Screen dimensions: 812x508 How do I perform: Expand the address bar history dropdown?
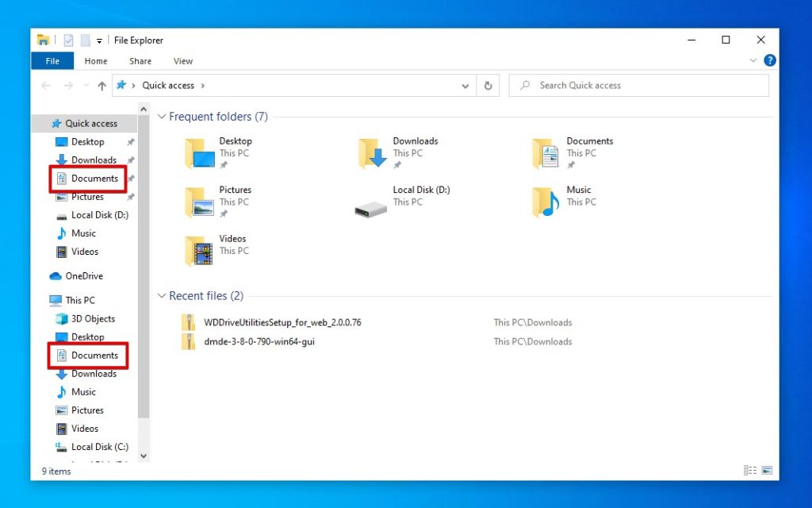(x=465, y=86)
